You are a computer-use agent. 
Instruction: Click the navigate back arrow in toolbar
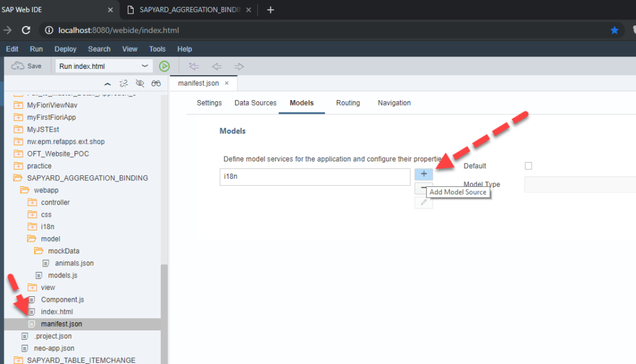point(217,66)
